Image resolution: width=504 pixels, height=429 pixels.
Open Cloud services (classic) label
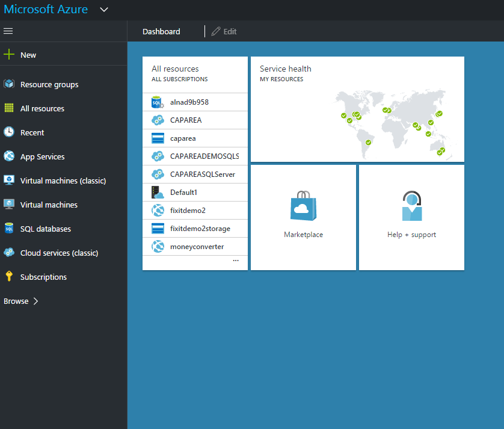point(59,253)
